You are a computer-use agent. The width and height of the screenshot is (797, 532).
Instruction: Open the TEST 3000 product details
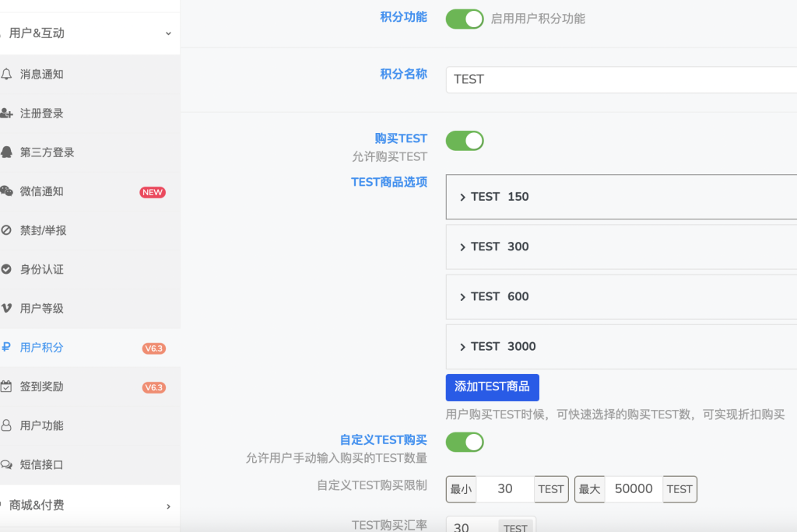[502, 347]
